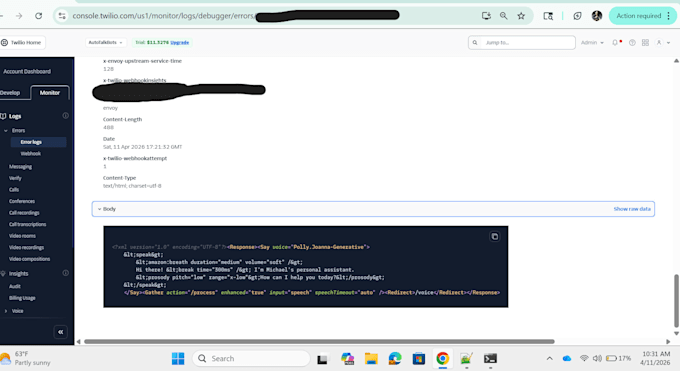The width and height of the screenshot is (680, 371).
Task: Bookmark this page with the star icon
Action: click(x=521, y=16)
